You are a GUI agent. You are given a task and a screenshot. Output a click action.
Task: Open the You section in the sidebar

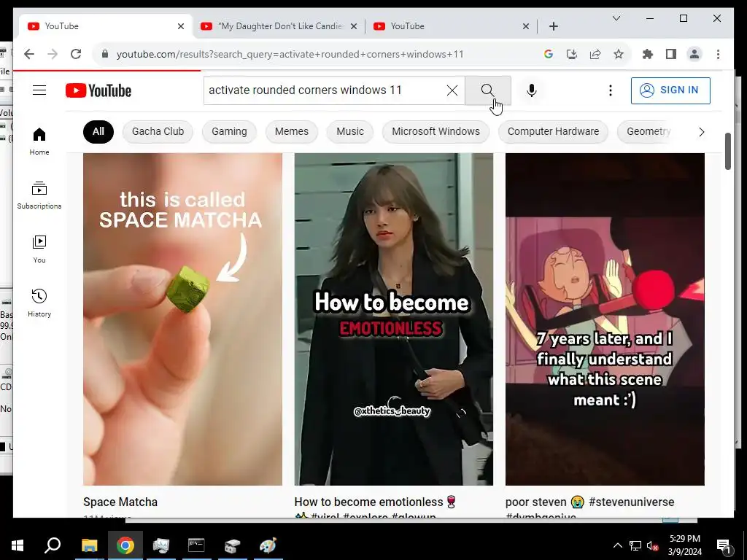[x=39, y=249]
